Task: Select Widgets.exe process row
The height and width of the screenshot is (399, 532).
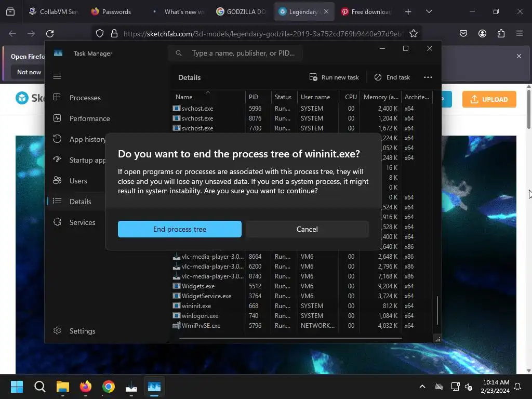Action: click(x=302, y=286)
